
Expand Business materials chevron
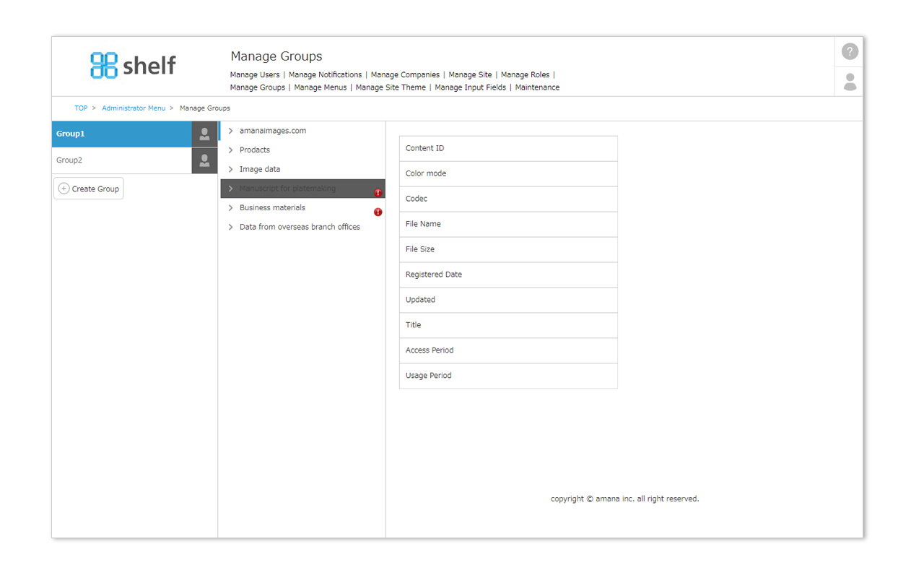click(230, 207)
